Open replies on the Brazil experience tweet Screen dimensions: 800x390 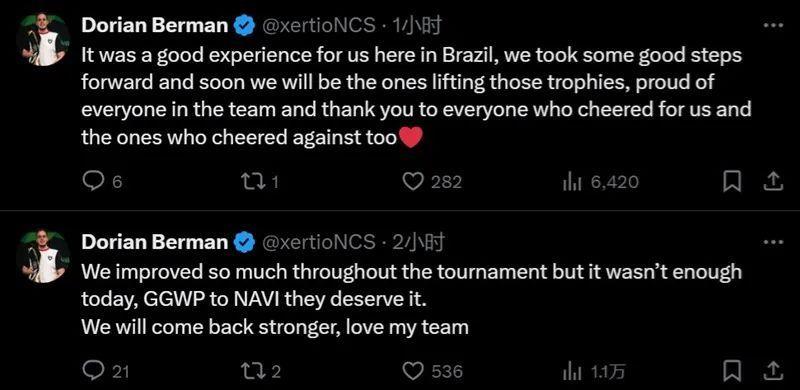point(102,182)
